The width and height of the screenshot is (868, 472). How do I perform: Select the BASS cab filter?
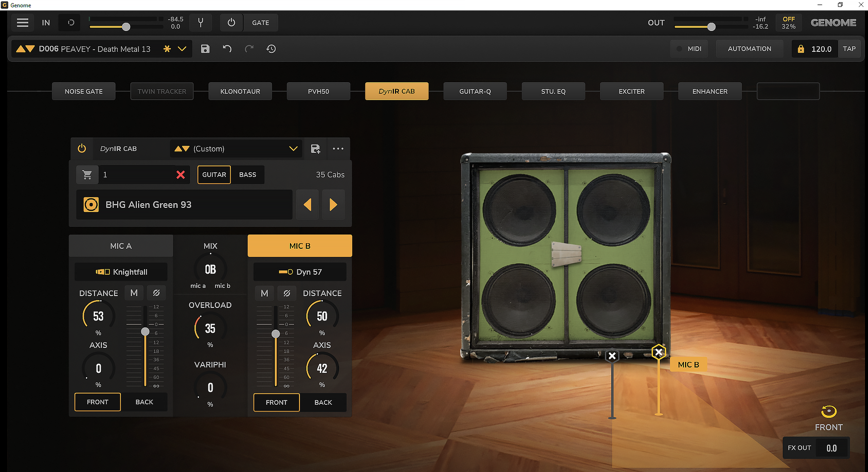pyautogui.click(x=248, y=175)
